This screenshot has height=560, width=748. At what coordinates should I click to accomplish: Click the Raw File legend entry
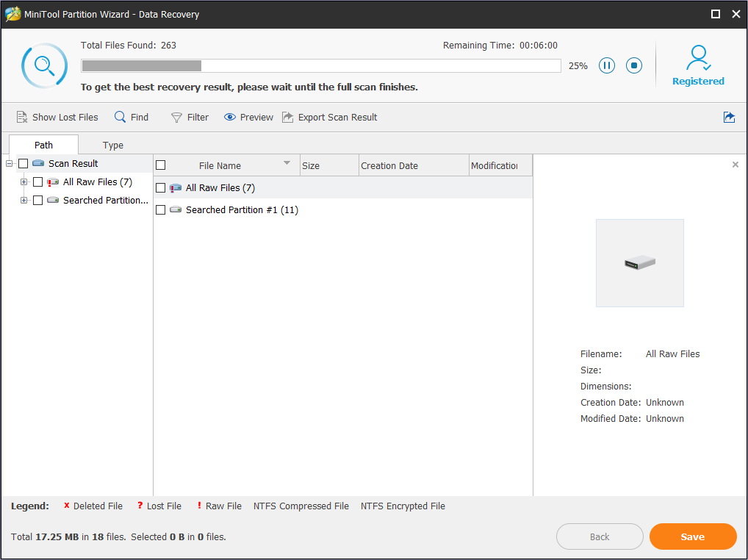(x=220, y=506)
